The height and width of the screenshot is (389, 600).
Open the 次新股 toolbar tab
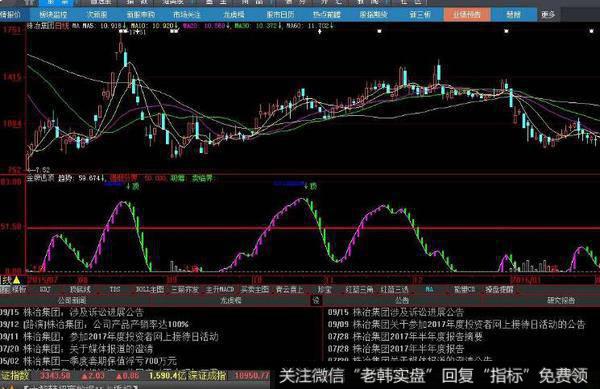click(x=96, y=15)
